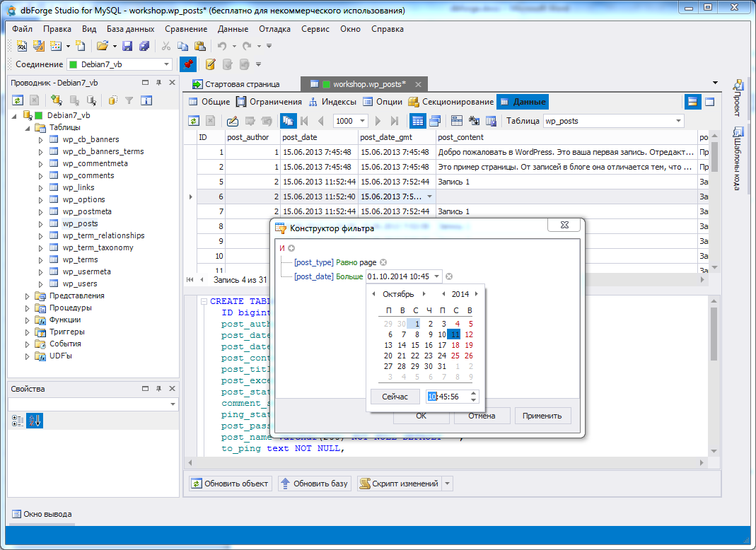Viewport: 756px width, 550px height.
Task: Remove the post_date filter condition
Action: (x=449, y=276)
